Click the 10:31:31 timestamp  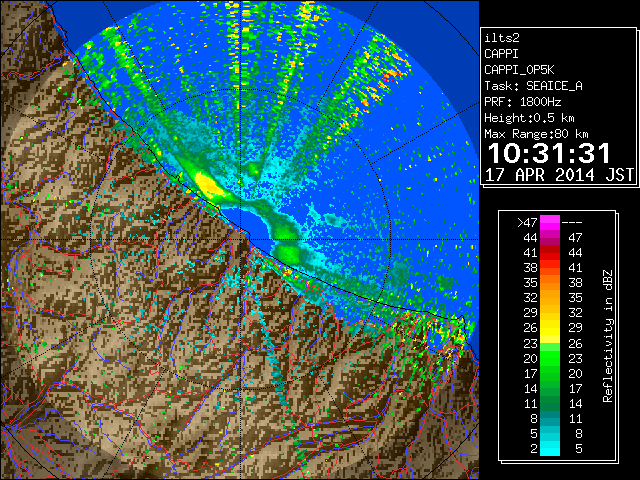549,153
